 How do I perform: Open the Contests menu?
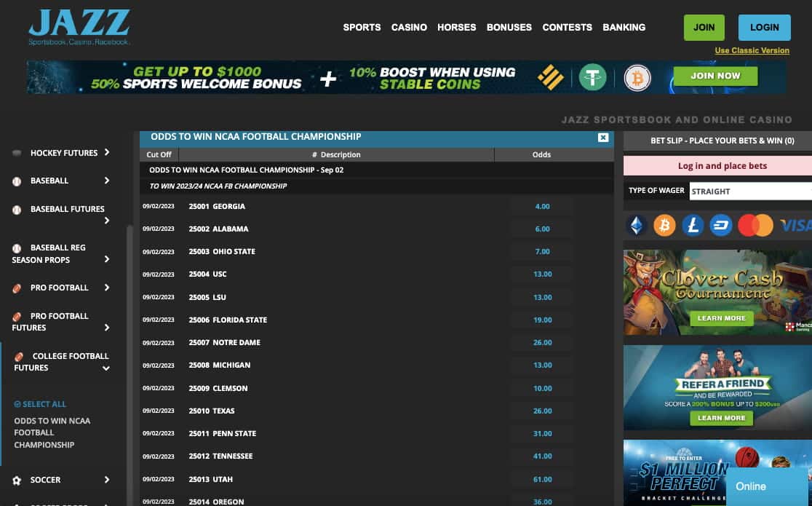click(x=567, y=28)
